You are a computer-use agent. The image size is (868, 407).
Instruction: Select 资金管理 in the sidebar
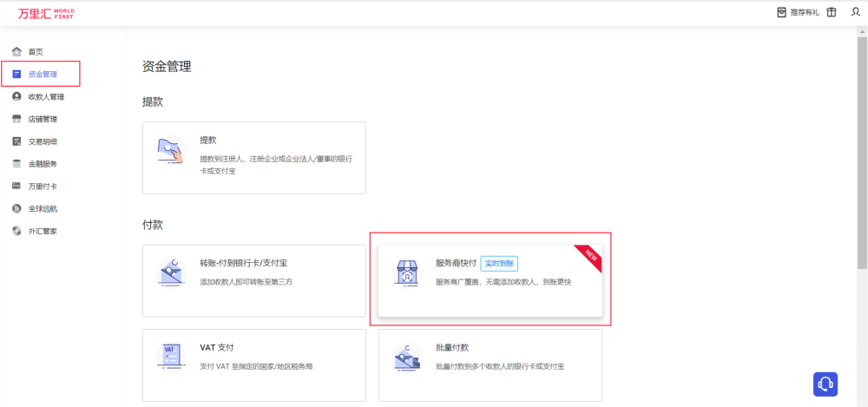[42, 75]
